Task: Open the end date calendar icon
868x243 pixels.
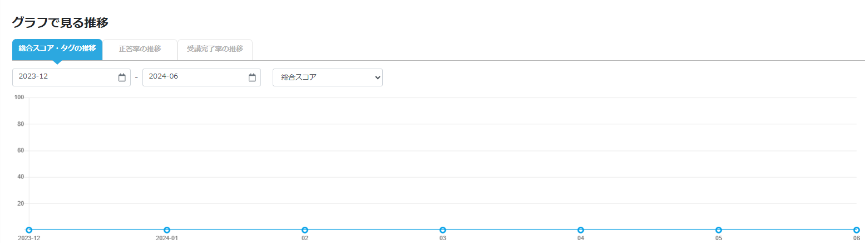Action: pyautogui.click(x=252, y=77)
